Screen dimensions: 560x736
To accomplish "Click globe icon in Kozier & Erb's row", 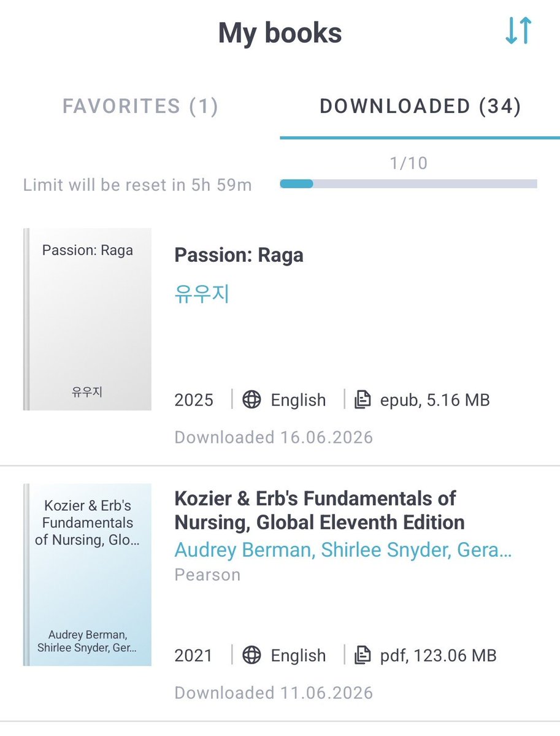I will coord(251,655).
